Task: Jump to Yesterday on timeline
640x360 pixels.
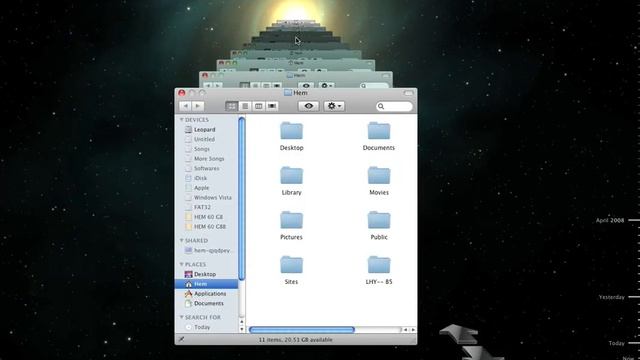Action: pos(611,297)
